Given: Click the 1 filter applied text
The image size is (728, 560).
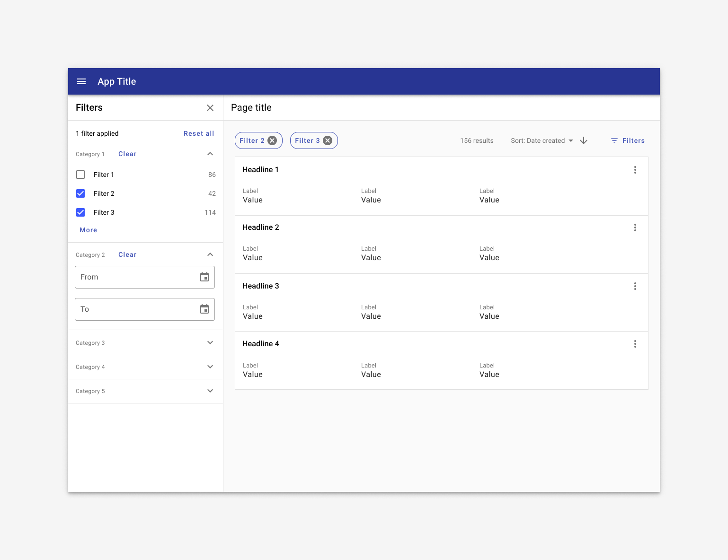Looking at the screenshot, I should tap(97, 133).
